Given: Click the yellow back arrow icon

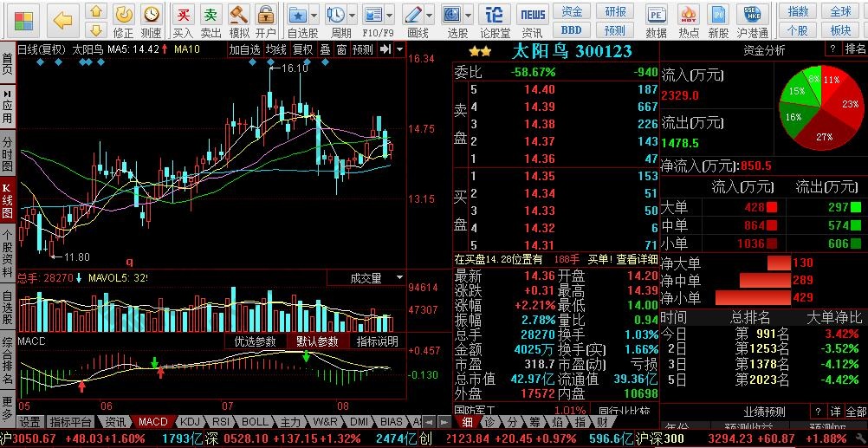Looking at the screenshot, I should coord(62,19).
